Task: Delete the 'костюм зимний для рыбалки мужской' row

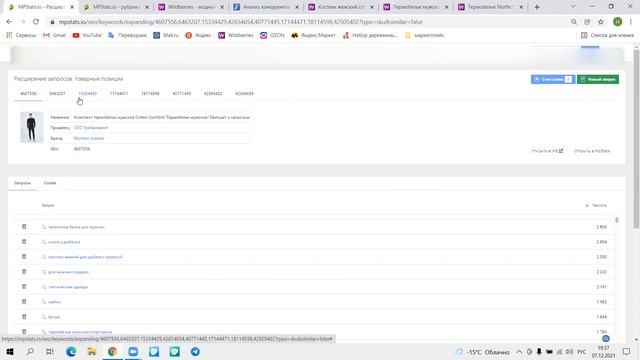Action: [24, 257]
